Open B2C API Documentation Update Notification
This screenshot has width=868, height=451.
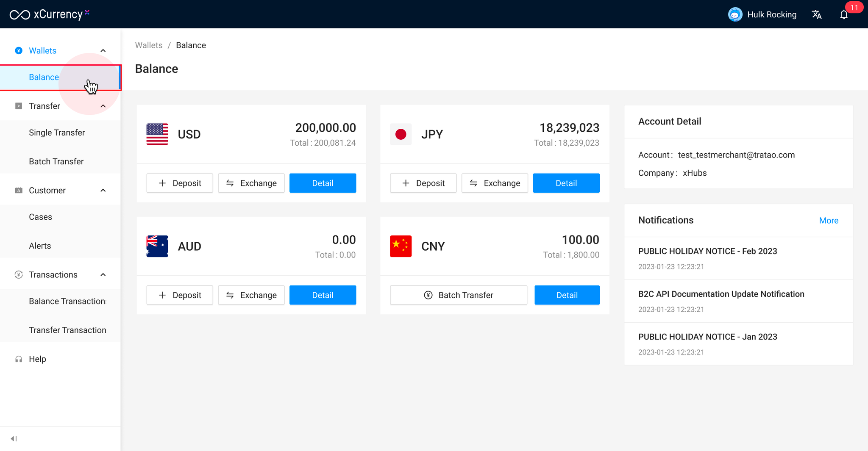point(721,294)
